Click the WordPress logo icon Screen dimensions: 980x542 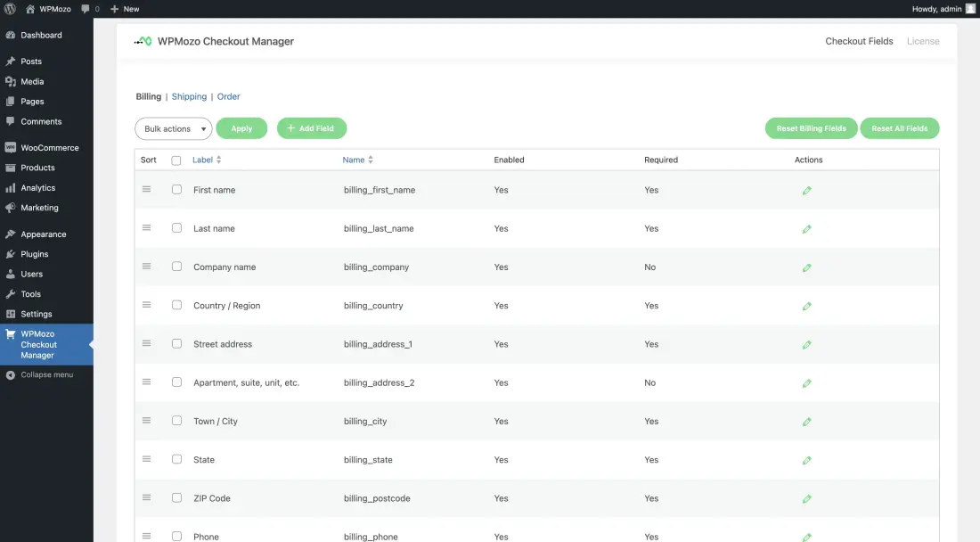point(10,9)
